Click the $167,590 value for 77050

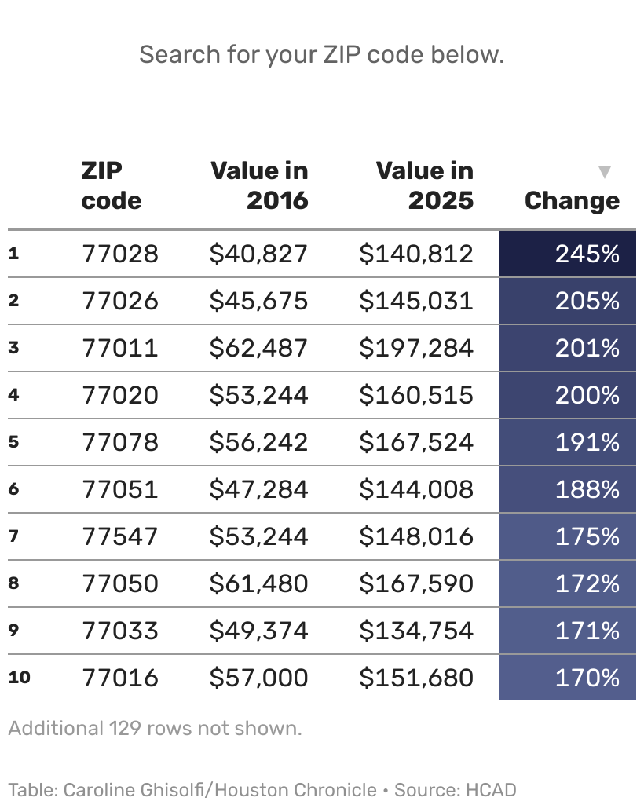point(416,583)
